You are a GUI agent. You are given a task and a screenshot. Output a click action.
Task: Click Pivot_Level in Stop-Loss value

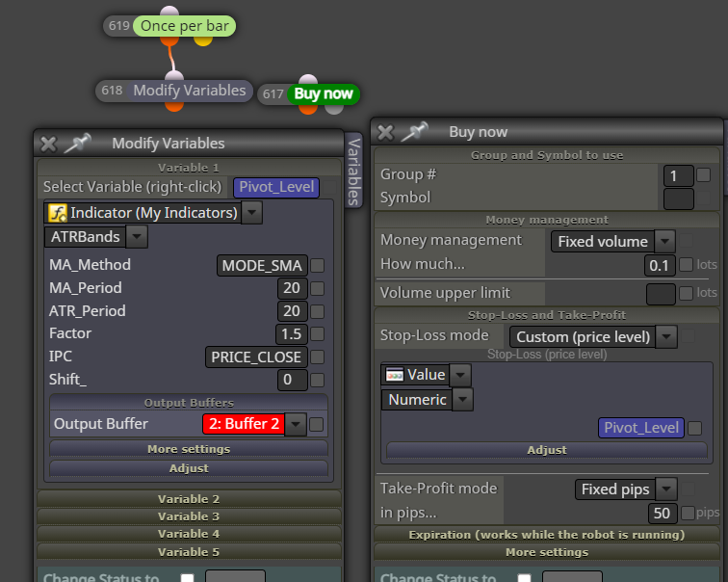click(641, 428)
